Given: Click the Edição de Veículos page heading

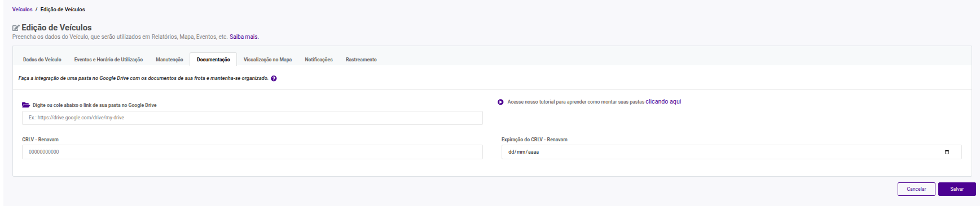Looking at the screenshot, I should pos(56,28).
